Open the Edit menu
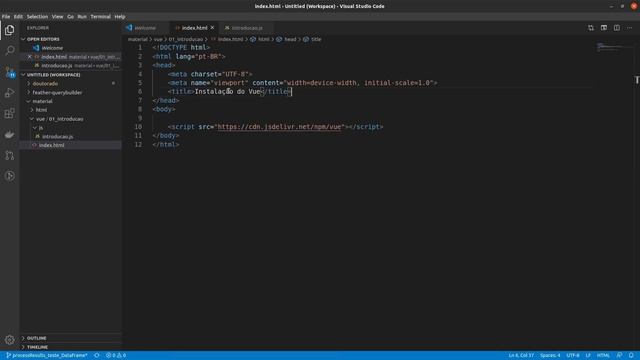Viewport: 640px width, 360px height. click(x=18, y=17)
